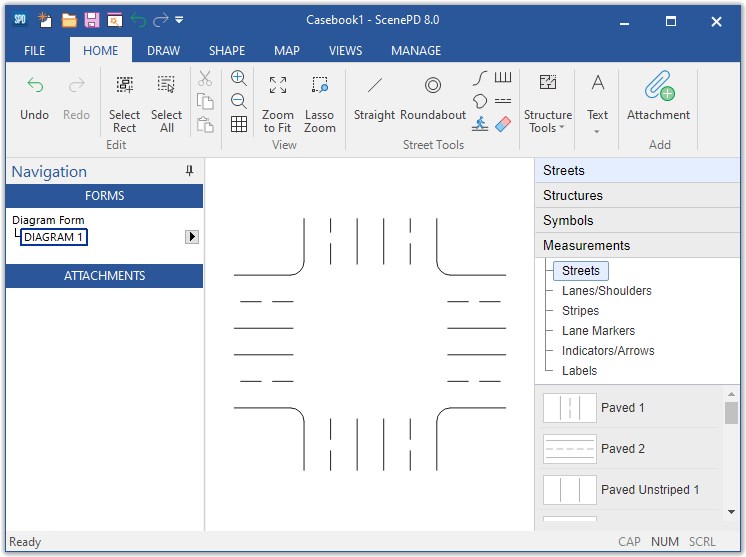Pin the Navigation panel
Image resolution: width=746 pixels, height=557 pixels.
click(190, 172)
